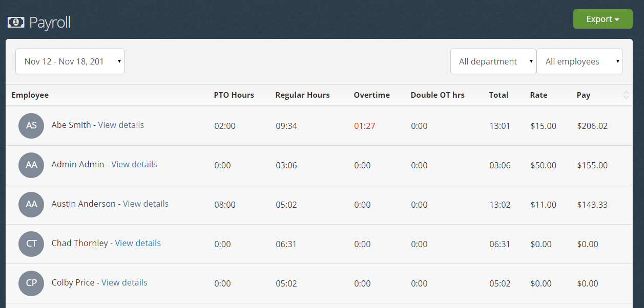Click Colby Price's CP avatar

tap(31, 283)
